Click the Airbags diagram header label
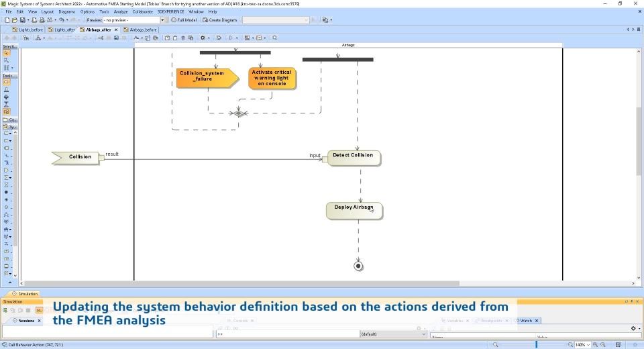 [x=348, y=45]
